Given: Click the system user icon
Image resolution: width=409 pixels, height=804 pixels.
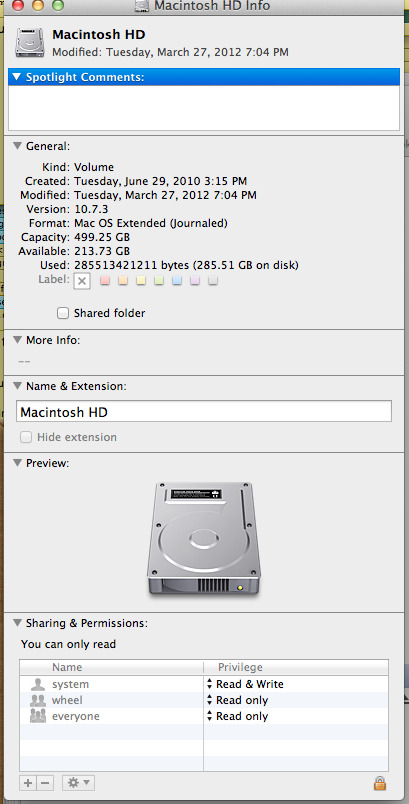Looking at the screenshot, I should pos(38,684).
